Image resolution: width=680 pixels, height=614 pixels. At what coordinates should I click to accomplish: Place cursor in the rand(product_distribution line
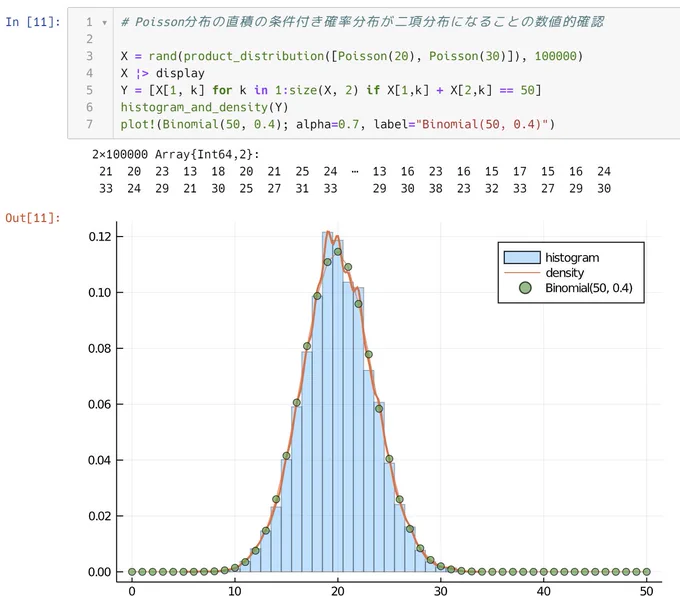[352, 56]
